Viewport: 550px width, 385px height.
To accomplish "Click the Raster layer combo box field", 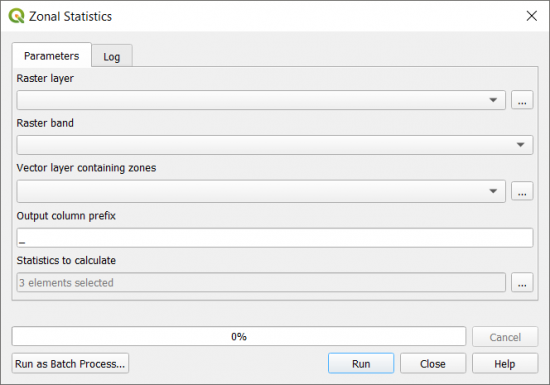I will (x=261, y=100).
